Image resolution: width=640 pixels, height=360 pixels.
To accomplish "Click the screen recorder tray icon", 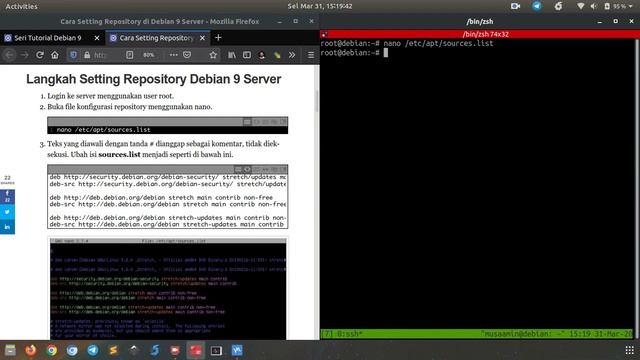I will 516,6.
